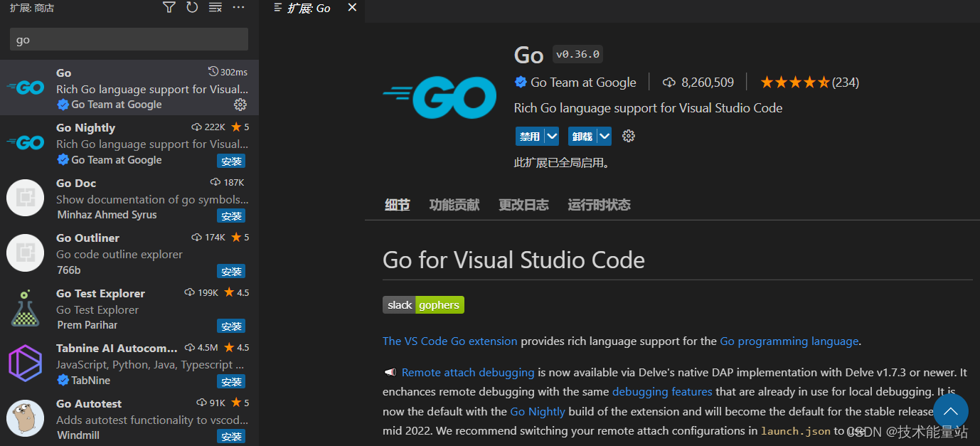
Task: Close the 扩展: Go editor tab
Action: tap(352, 8)
